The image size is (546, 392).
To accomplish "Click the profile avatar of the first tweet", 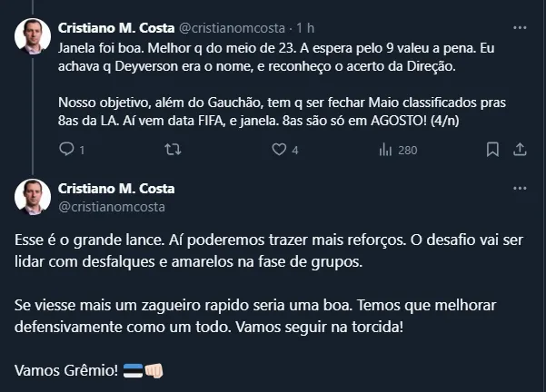I will (33, 35).
